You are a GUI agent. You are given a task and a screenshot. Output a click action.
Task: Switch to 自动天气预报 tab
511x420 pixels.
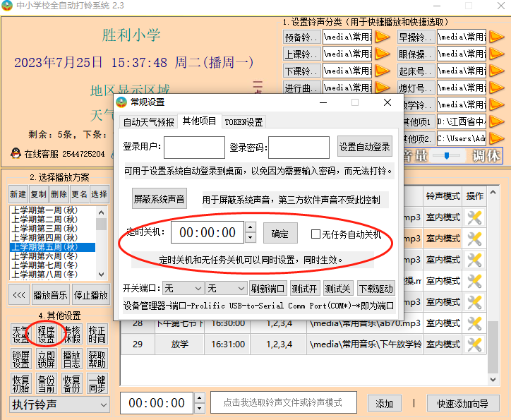[148, 121]
